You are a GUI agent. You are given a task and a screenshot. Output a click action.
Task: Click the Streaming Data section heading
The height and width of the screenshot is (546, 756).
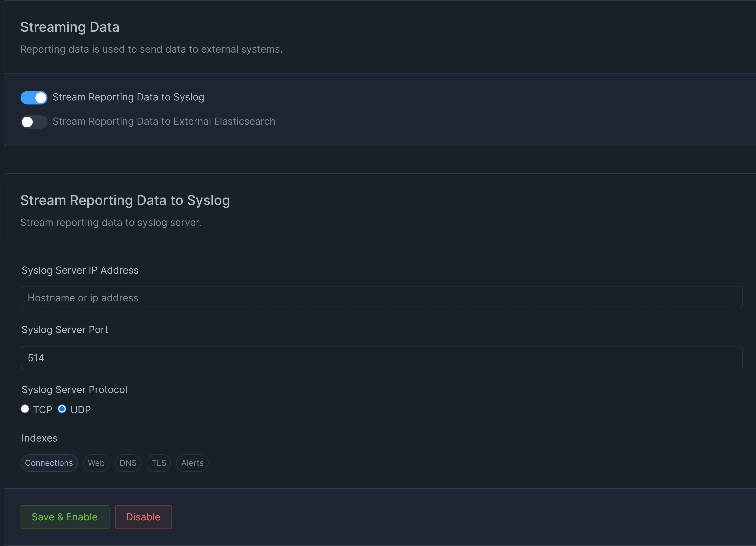(x=70, y=27)
